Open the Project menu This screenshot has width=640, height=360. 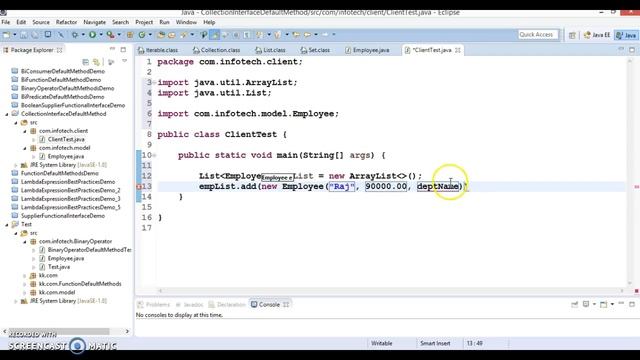tap(144, 22)
